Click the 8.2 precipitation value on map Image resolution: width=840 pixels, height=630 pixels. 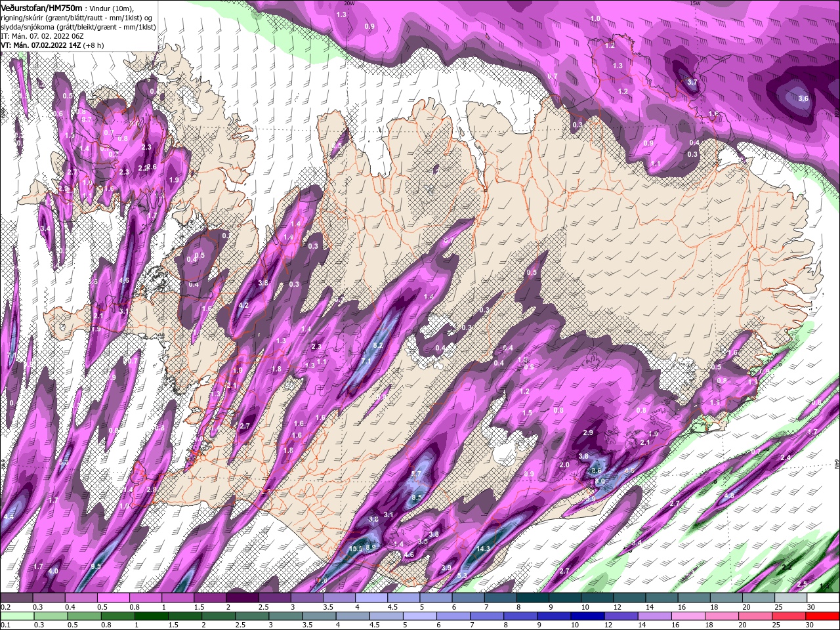(x=378, y=345)
